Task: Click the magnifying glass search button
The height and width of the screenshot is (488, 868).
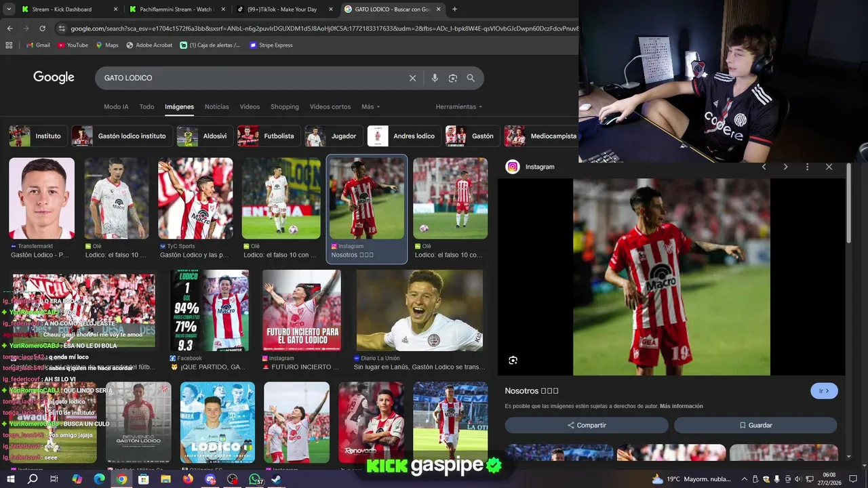Action: [471, 78]
